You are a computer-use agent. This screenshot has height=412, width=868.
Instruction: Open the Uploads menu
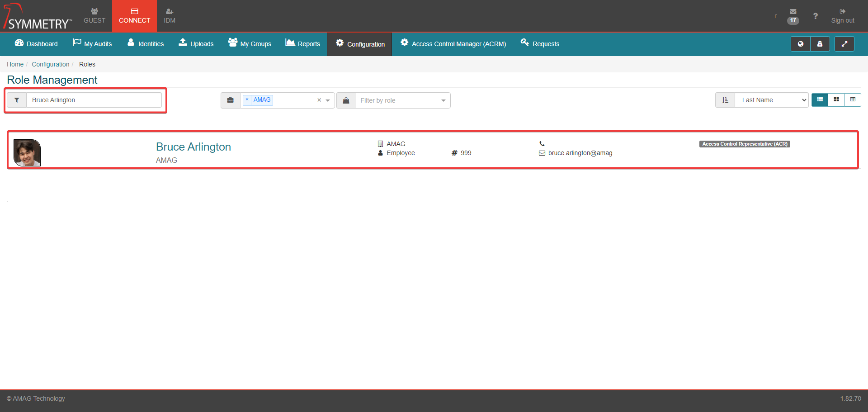196,44
